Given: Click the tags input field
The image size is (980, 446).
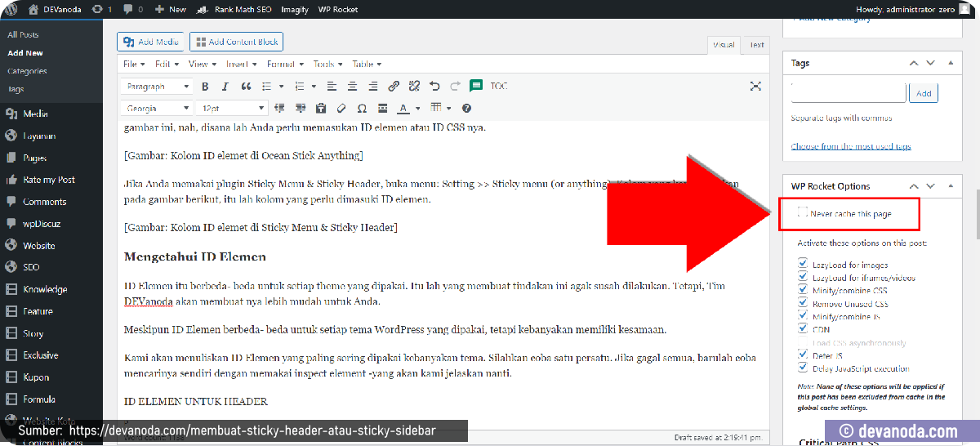Looking at the screenshot, I should click(x=849, y=93).
